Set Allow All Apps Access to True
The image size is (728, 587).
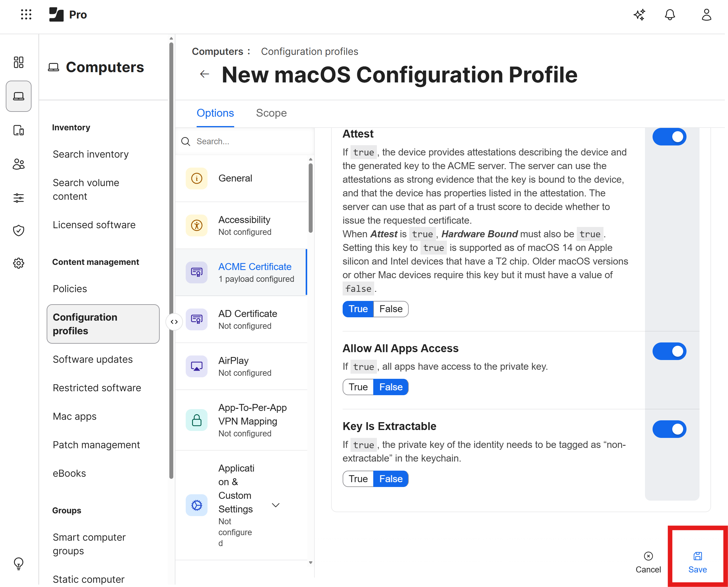tap(358, 387)
